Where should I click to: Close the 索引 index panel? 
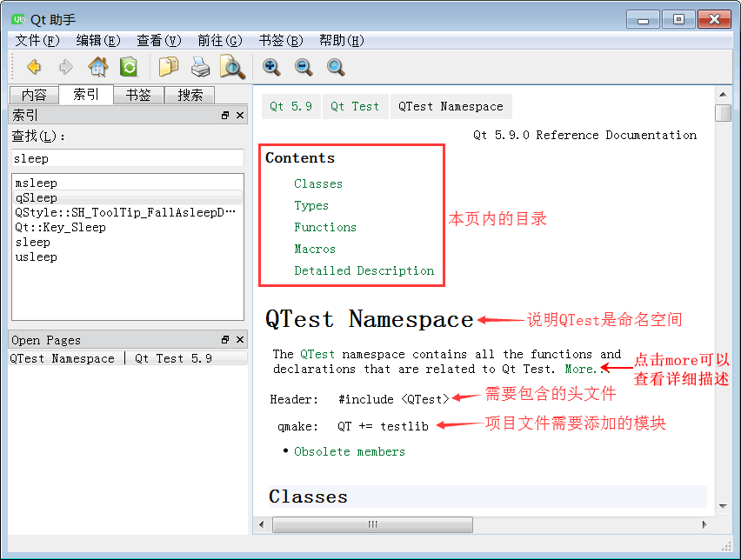tap(240, 116)
